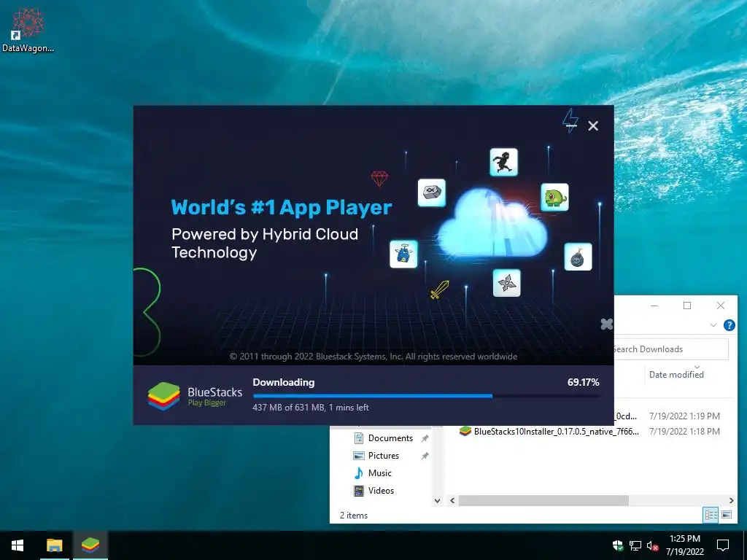Viewport: 747px width, 560px height.
Task: Click the lightning bolt icon in installer
Action: 570,120
